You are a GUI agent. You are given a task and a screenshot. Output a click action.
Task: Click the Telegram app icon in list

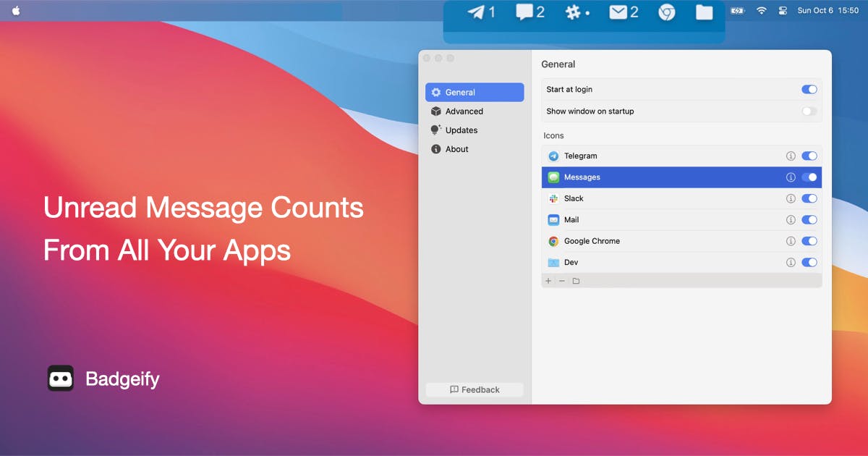coord(553,156)
